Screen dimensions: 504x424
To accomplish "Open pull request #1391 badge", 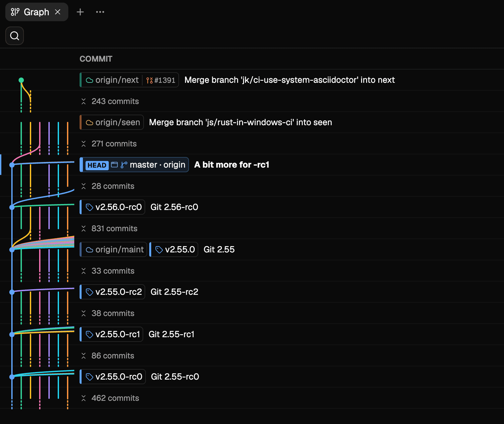I will click(161, 80).
